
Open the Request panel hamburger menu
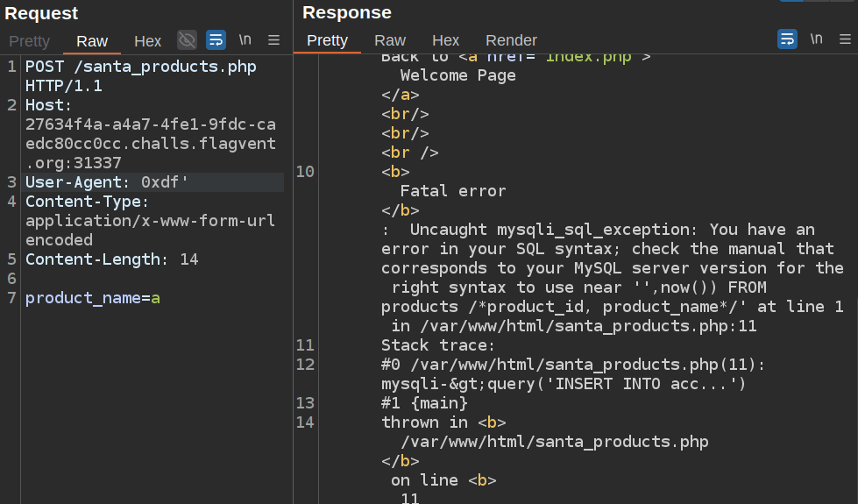(273, 40)
